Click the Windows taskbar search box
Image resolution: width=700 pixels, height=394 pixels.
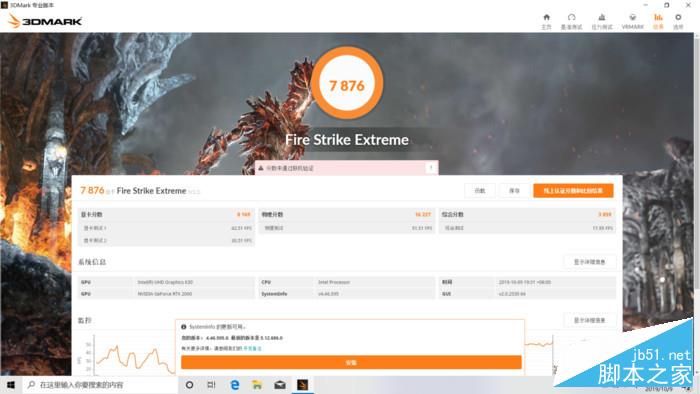pos(100,385)
